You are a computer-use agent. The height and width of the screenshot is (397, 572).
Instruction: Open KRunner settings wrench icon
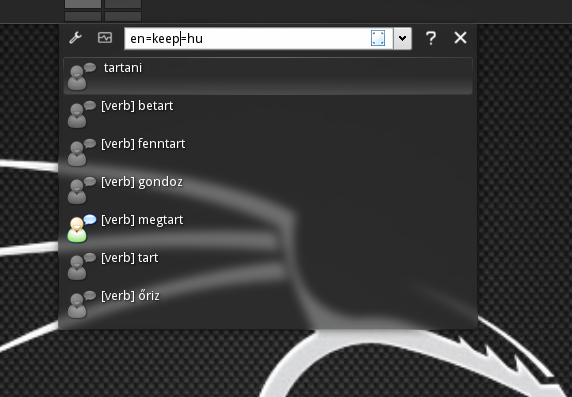click(76, 38)
